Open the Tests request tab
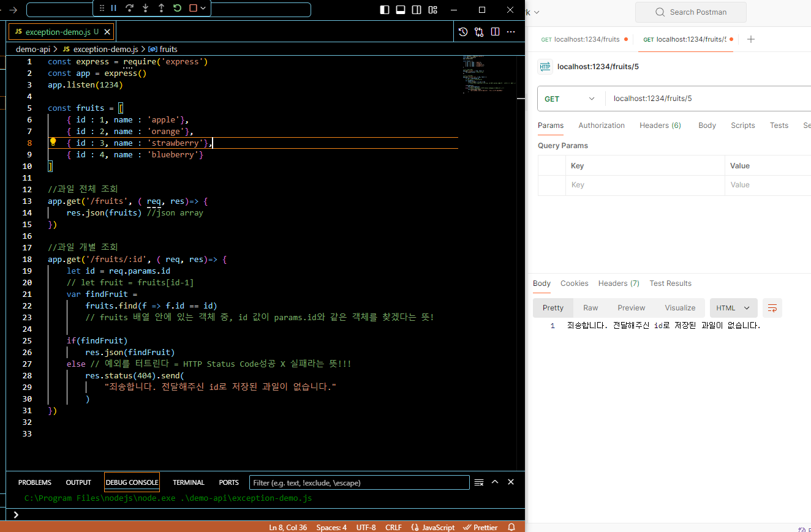The height and width of the screenshot is (532, 811). pos(779,126)
